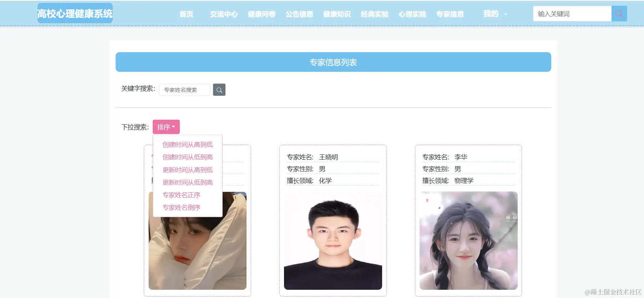This screenshot has height=298, width=644.
Task: Open 公告信息 navigation item
Action: pyautogui.click(x=299, y=14)
